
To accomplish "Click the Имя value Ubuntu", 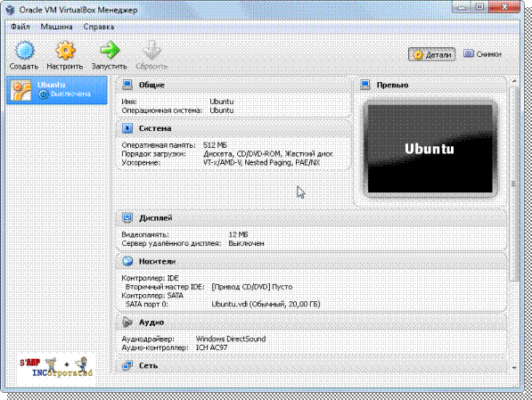I will 222,102.
